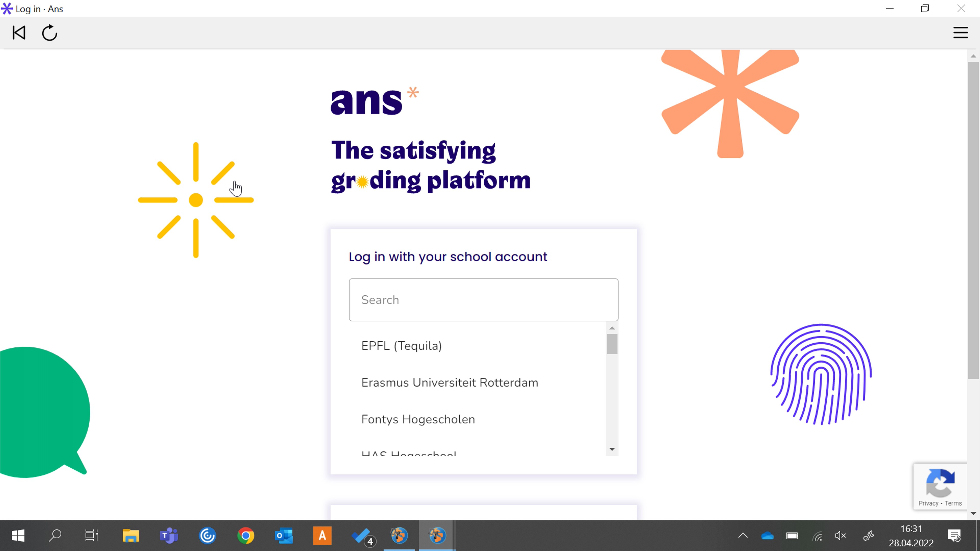Open the hamburger menu
Image resolution: width=980 pixels, height=551 pixels.
coord(960,33)
